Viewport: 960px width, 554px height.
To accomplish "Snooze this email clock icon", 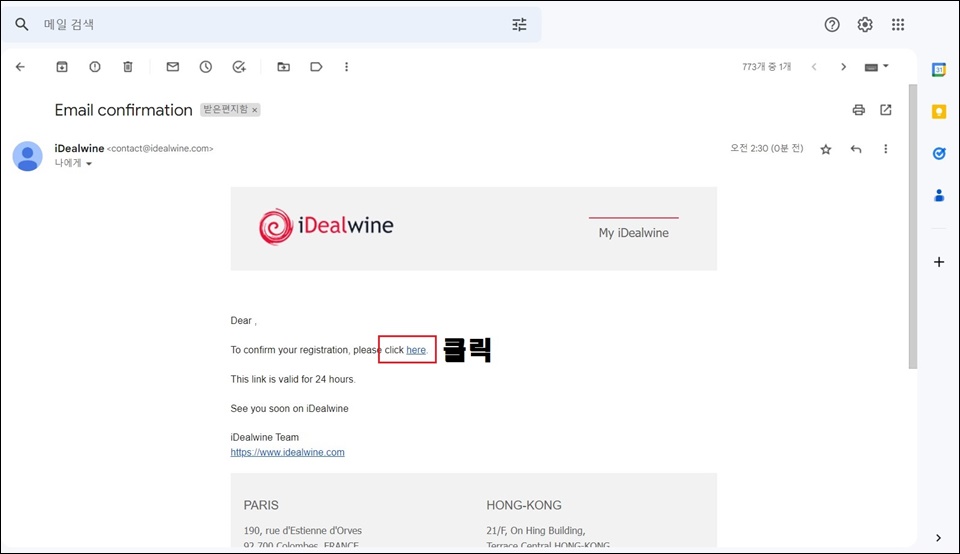I will pos(206,67).
